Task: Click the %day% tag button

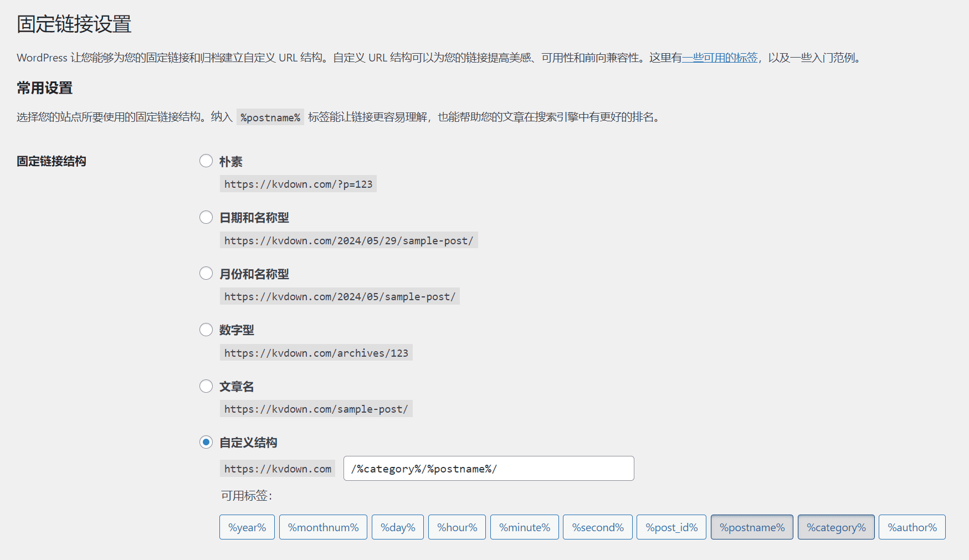Action: point(397,527)
